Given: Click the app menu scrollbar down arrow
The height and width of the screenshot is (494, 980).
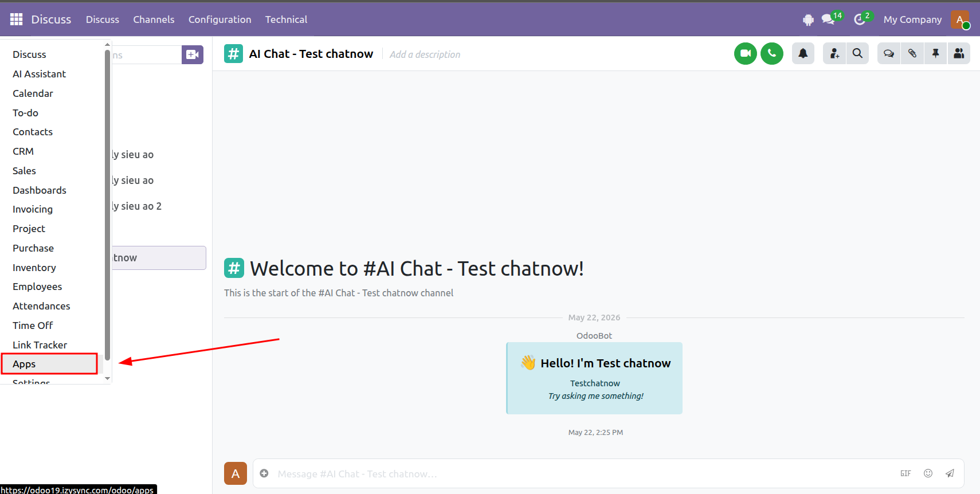Looking at the screenshot, I should click(x=107, y=379).
